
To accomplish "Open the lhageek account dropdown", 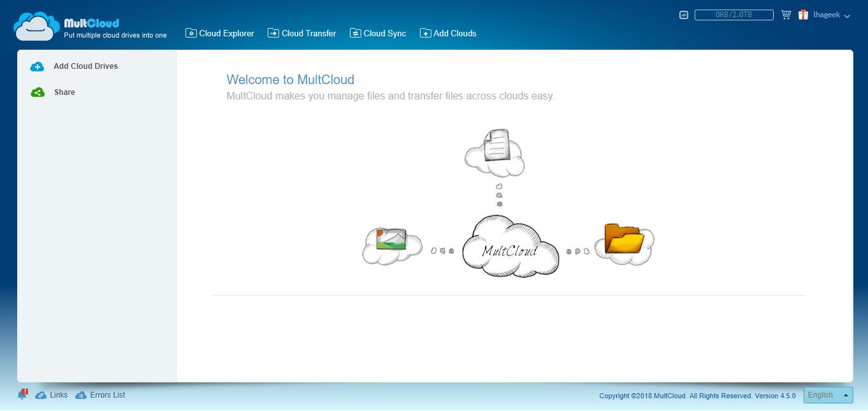I will coord(832,15).
